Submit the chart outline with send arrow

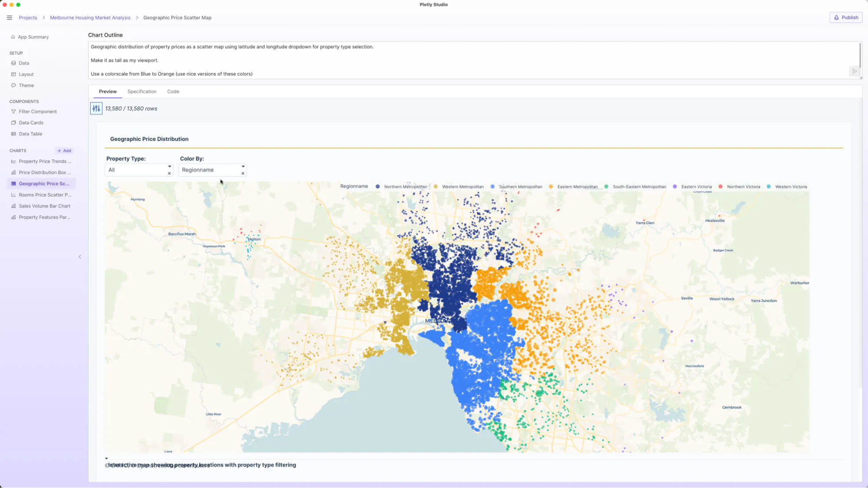tap(854, 71)
